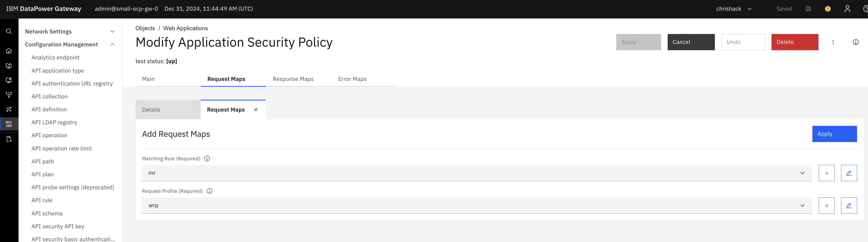Click the blue Apply button for Request Maps

[834, 134]
